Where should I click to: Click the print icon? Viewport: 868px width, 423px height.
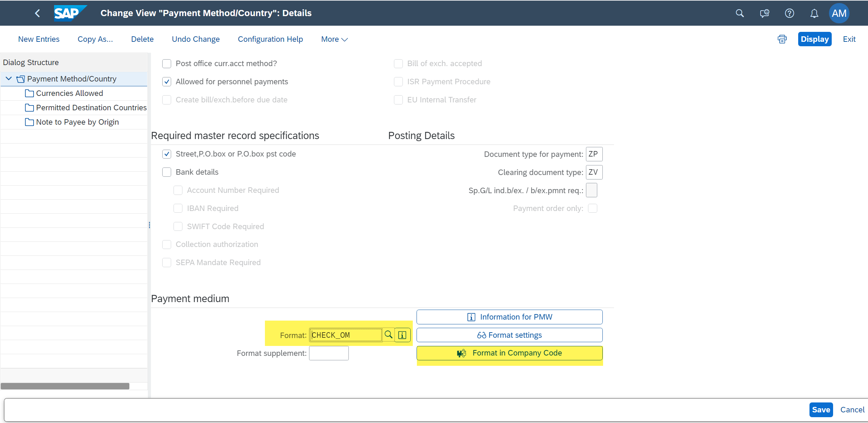[782, 39]
